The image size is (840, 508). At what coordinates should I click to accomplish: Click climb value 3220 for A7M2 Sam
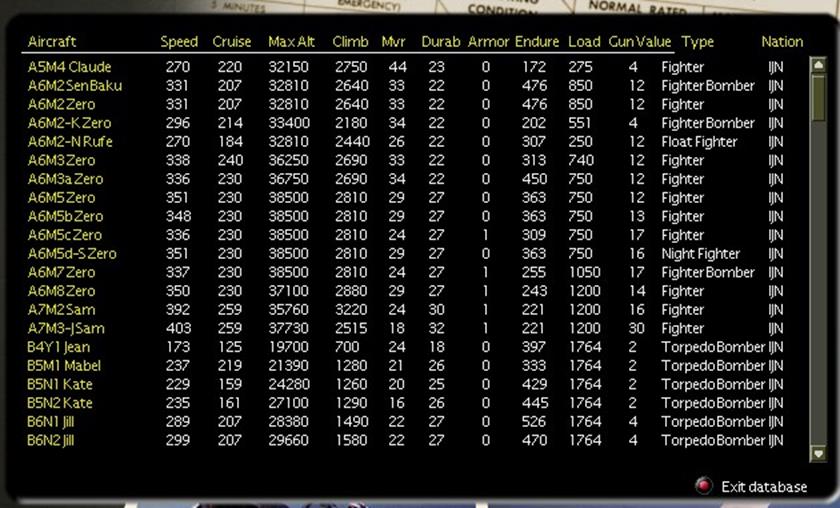coord(351,310)
